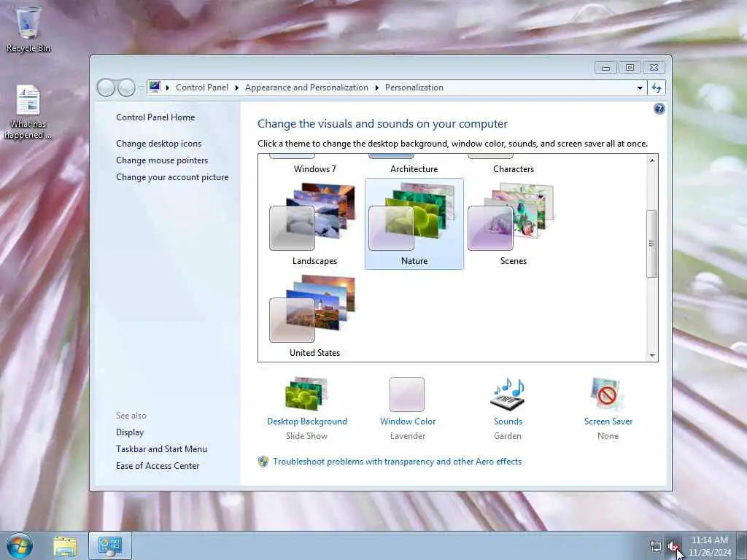Screen dimensions: 747x560
Task: Open Change your account picture
Action: pos(172,177)
